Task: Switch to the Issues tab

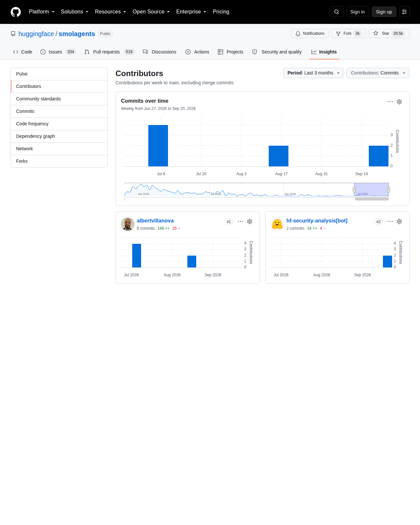Action: (x=58, y=52)
